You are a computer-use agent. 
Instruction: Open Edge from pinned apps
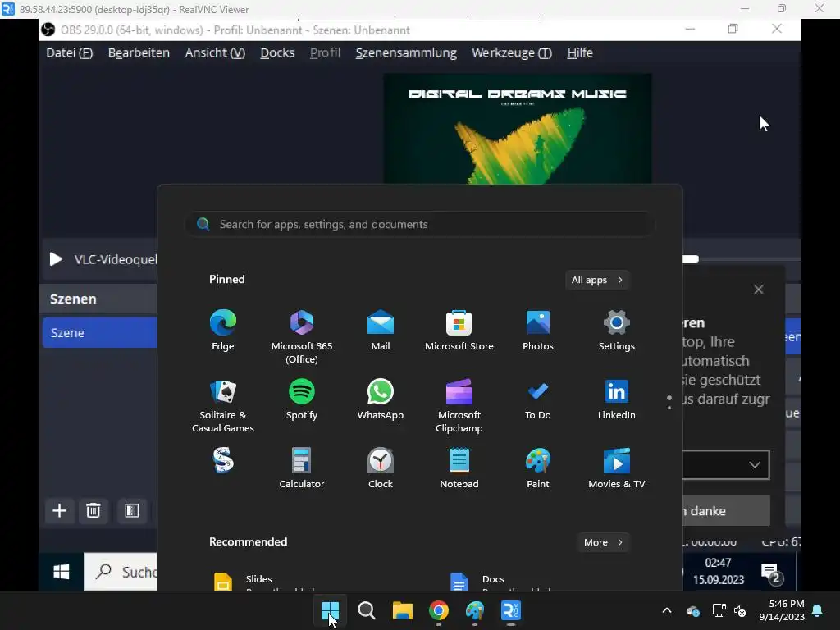click(x=223, y=331)
